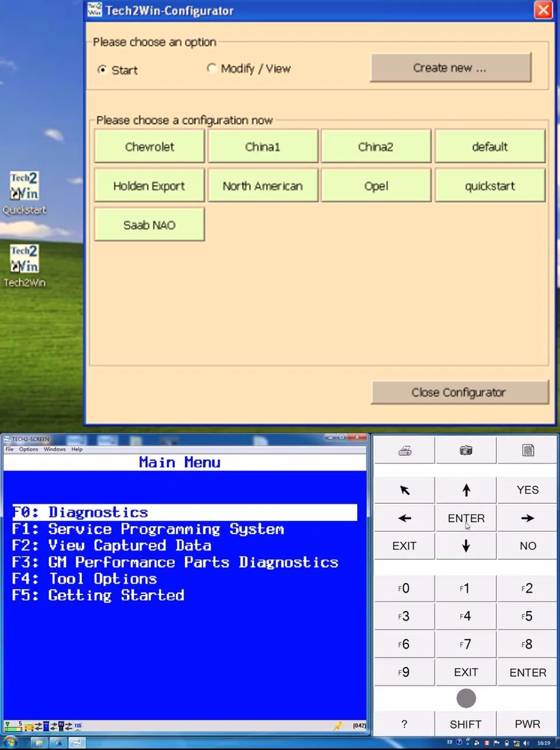
Task: Click ENTER key between the arrow keys
Action: [x=466, y=518]
